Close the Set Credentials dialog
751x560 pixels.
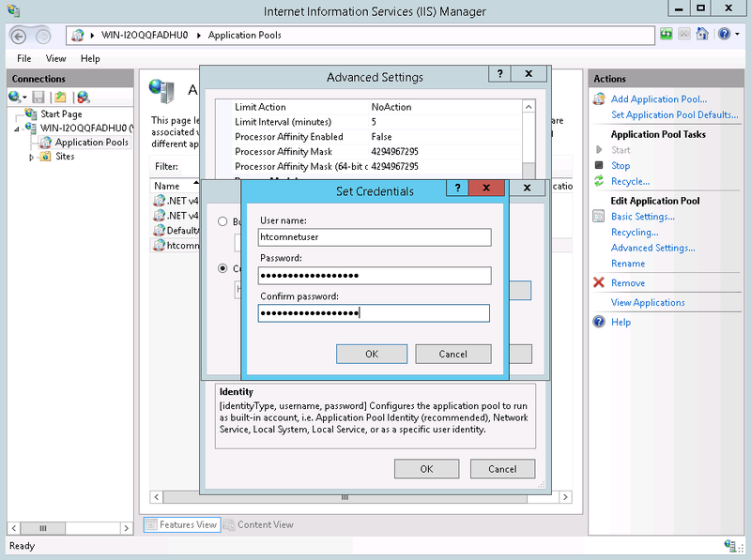point(486,189)
